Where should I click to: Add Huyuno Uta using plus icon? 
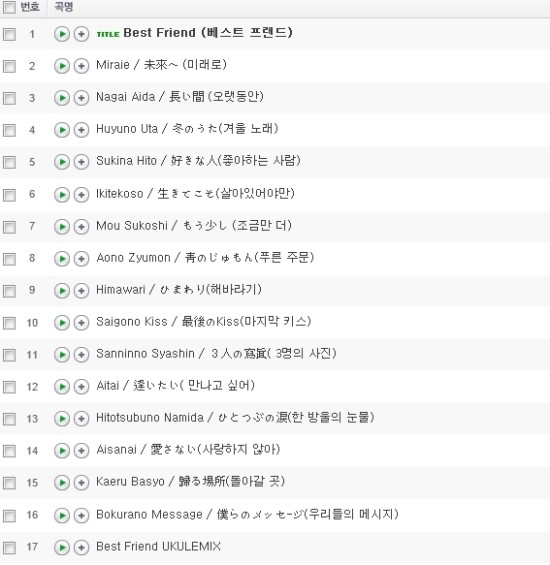[81, 130]
